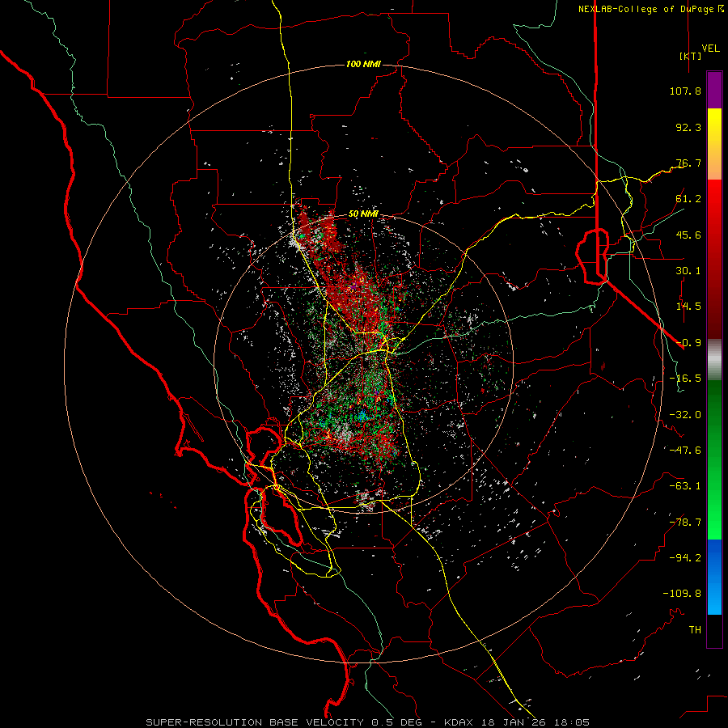Click the -78.7 velocity scale value
Viewport: 728px width, 728px height.
(x=685, y=523)
